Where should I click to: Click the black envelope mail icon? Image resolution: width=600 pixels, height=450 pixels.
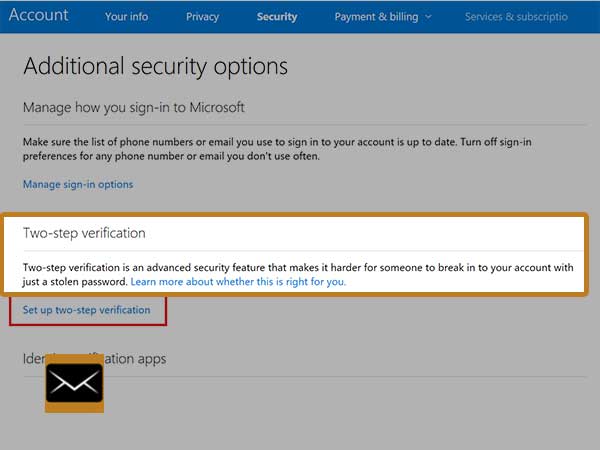(74, 383)
